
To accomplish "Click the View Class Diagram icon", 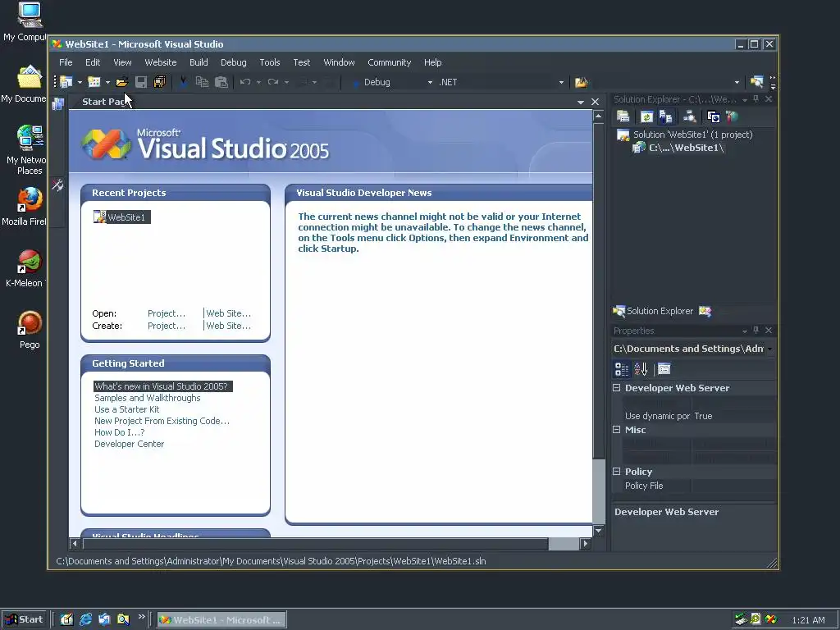I will (690, 116).
